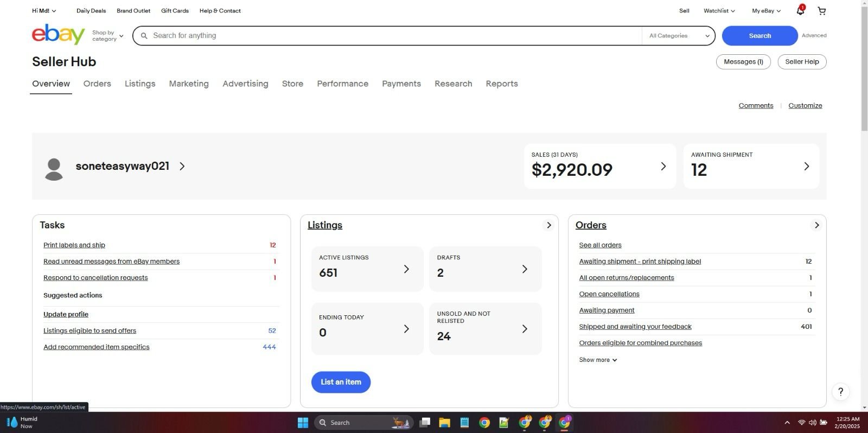Click Print labels and ship task

coord(74,245)
